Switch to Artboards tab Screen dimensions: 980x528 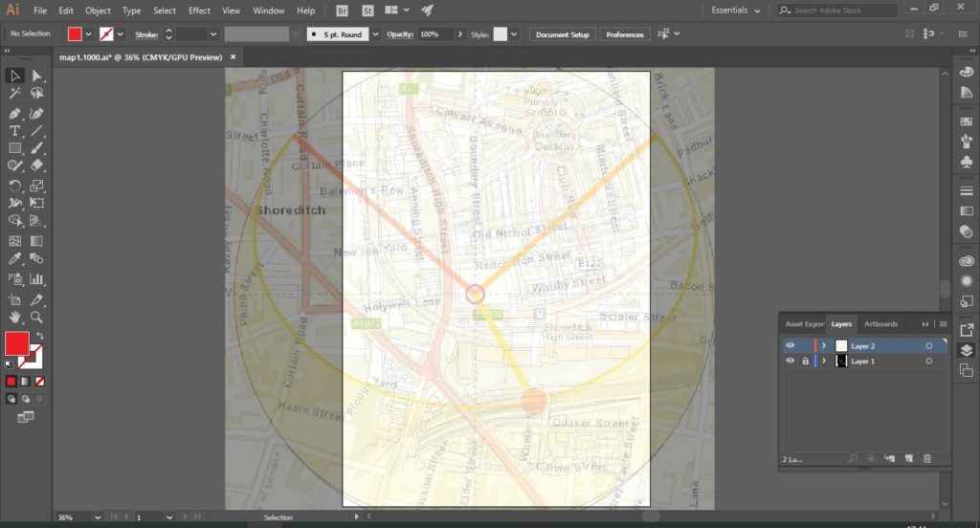tap(880, 323)
